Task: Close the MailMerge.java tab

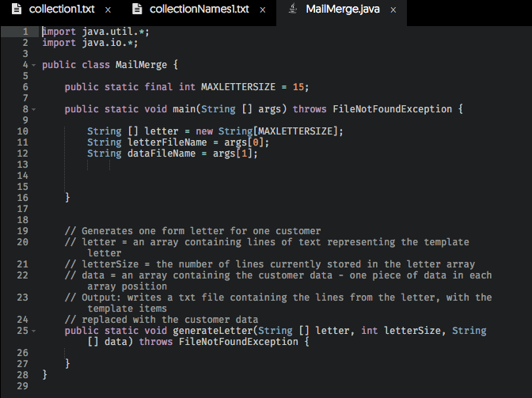Action: click(393, 10)
